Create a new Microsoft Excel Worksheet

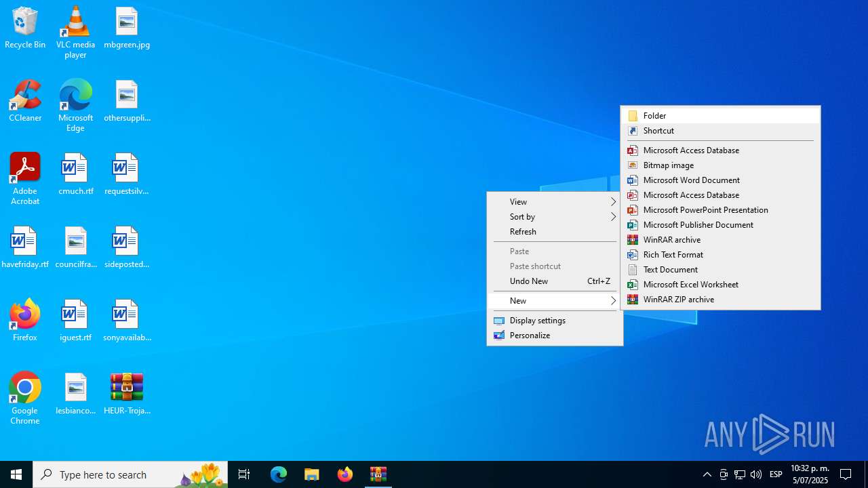point(720,285)
